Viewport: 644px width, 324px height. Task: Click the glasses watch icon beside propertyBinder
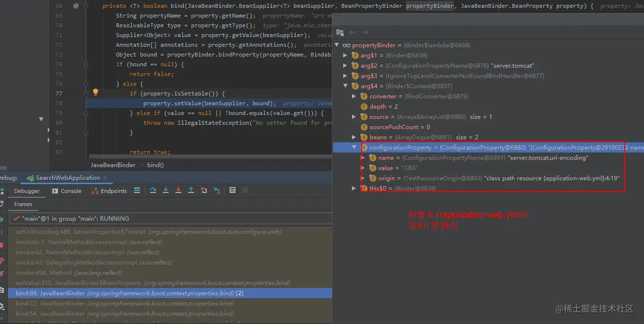pos(347,45)
